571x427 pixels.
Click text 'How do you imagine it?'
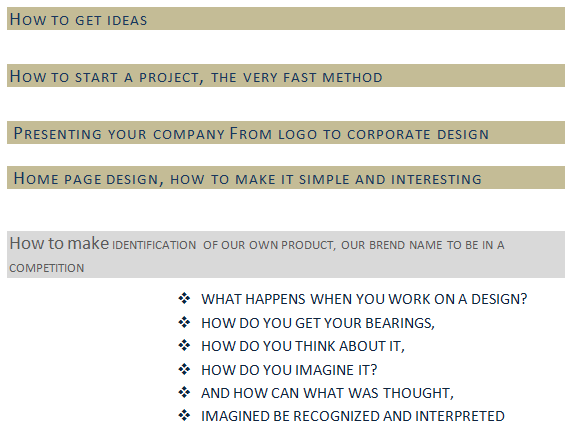289,370
